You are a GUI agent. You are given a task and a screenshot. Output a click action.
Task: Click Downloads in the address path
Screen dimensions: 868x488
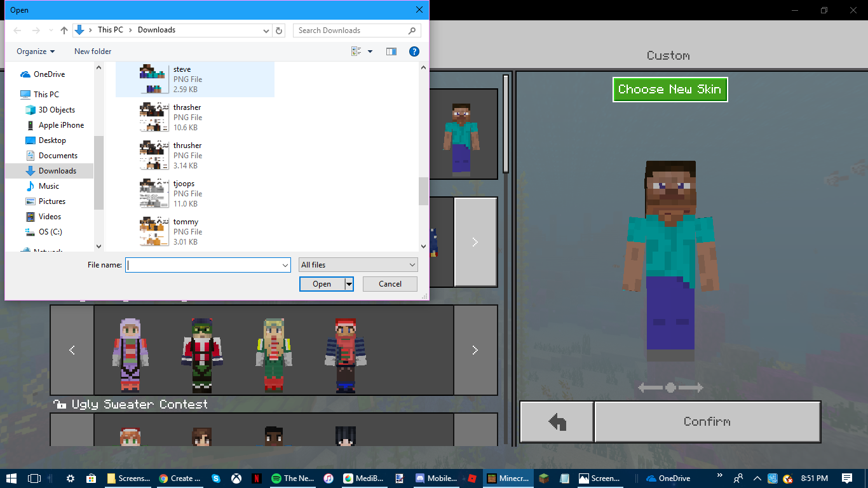tap(156, 30)
